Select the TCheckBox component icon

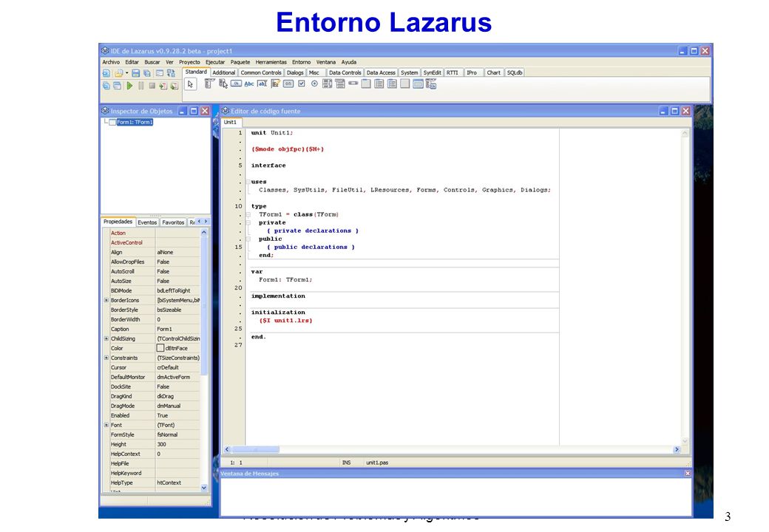(x=302, y=83)
